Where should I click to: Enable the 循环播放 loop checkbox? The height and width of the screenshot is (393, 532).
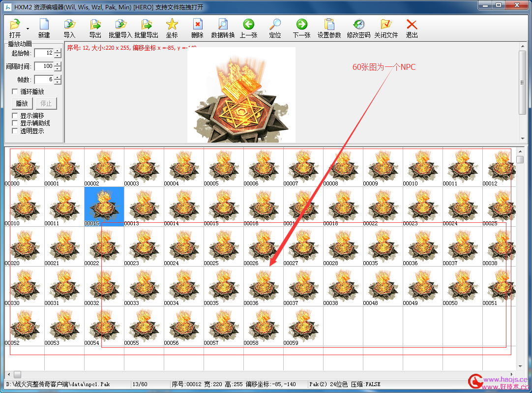coord(15,91)
